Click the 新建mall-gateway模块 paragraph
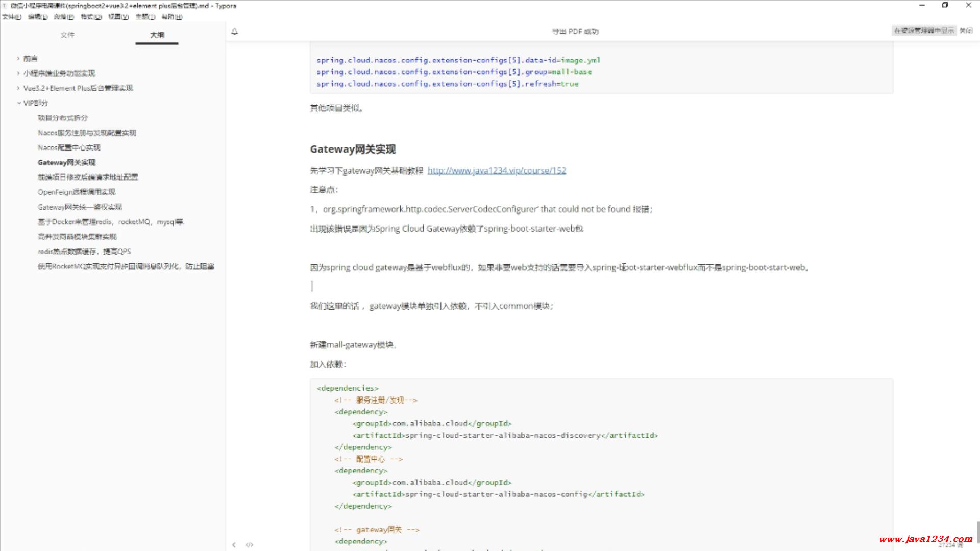Viewport: 980px width, 551px height. click(353, 345)
